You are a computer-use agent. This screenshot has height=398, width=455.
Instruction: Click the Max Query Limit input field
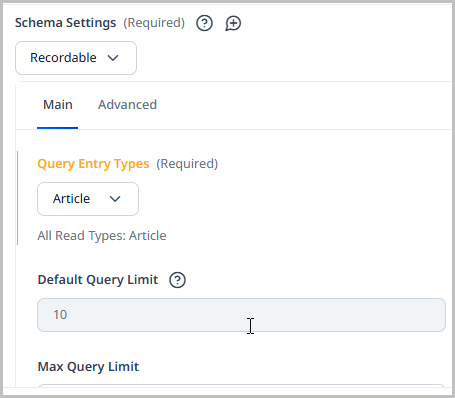coord(241,386)
